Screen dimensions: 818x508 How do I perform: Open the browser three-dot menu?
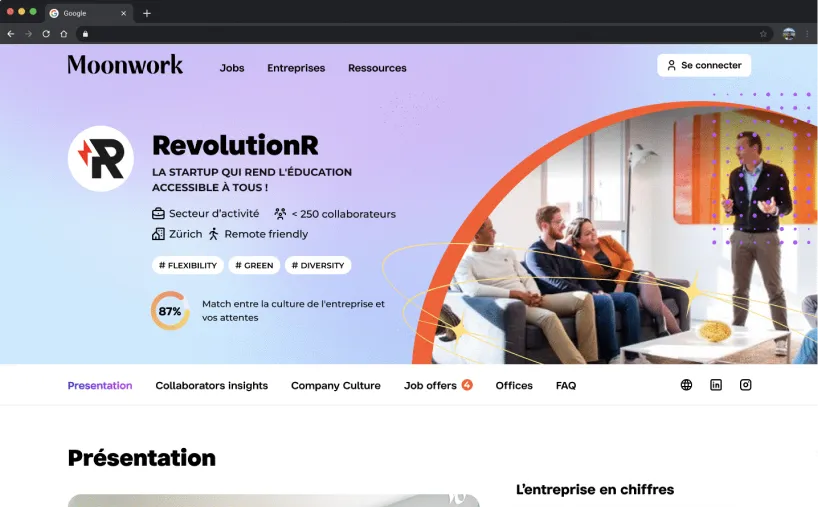point(807,34)
